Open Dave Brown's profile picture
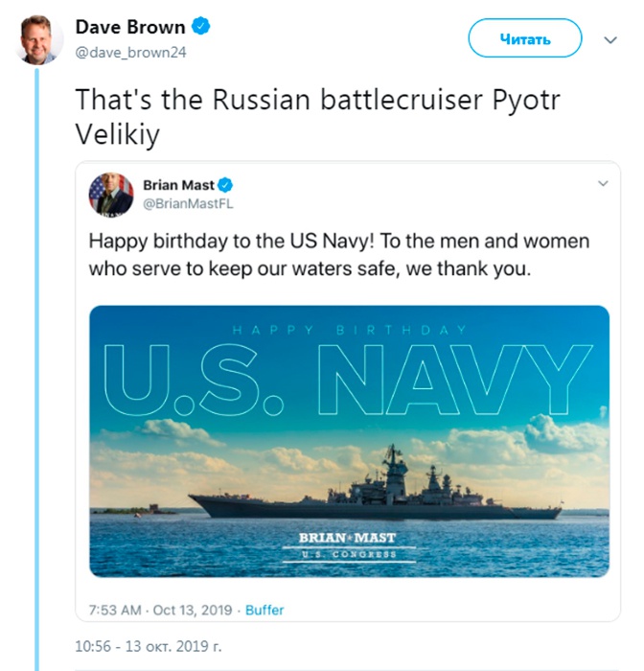 (x=39, y=40)
